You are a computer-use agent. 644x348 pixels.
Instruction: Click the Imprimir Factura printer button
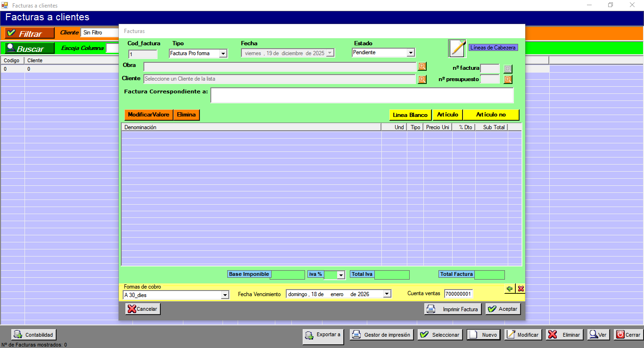[x=452, y=309]
